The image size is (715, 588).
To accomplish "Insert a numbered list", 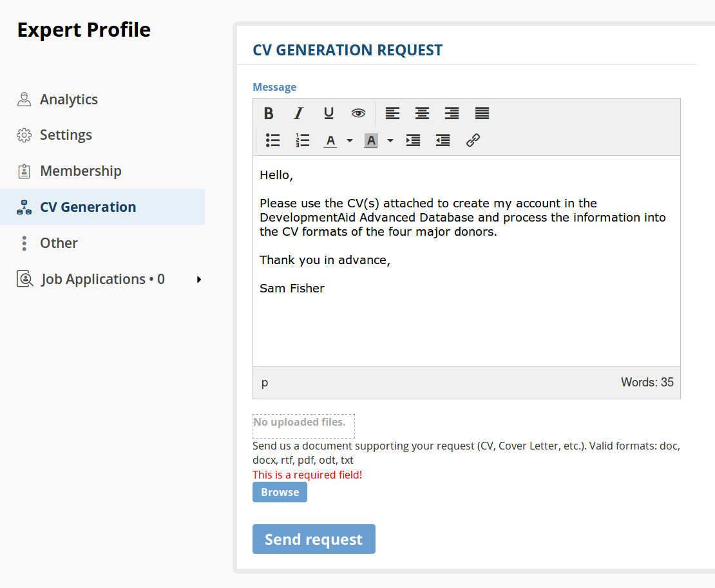I will pyautogui.click(x=302, y=140).
